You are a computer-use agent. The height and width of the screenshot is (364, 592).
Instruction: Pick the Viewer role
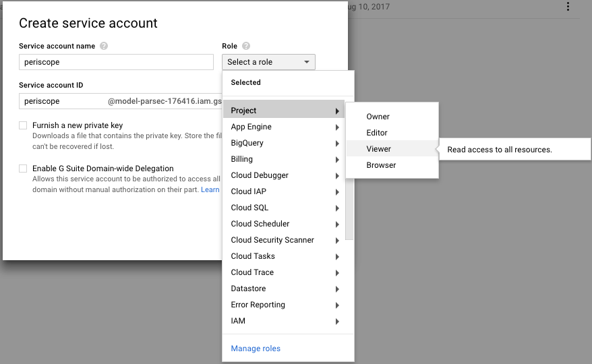(x=379, y=149)
